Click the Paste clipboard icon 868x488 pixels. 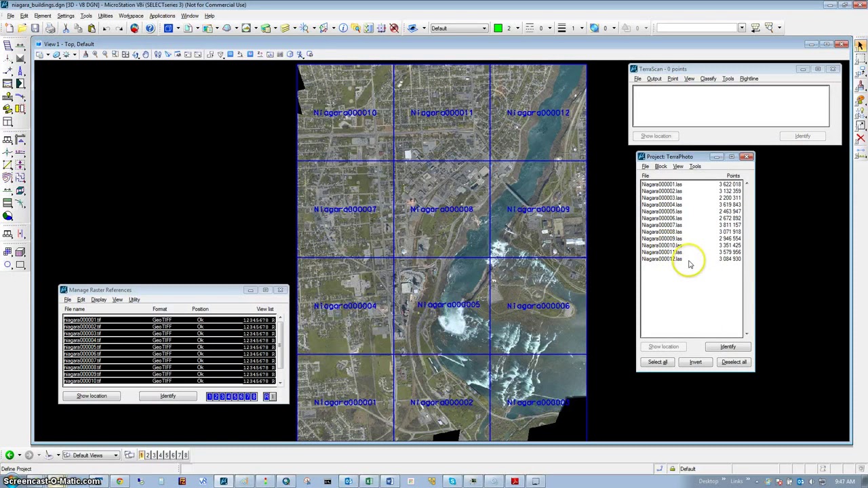click(92, 28)
